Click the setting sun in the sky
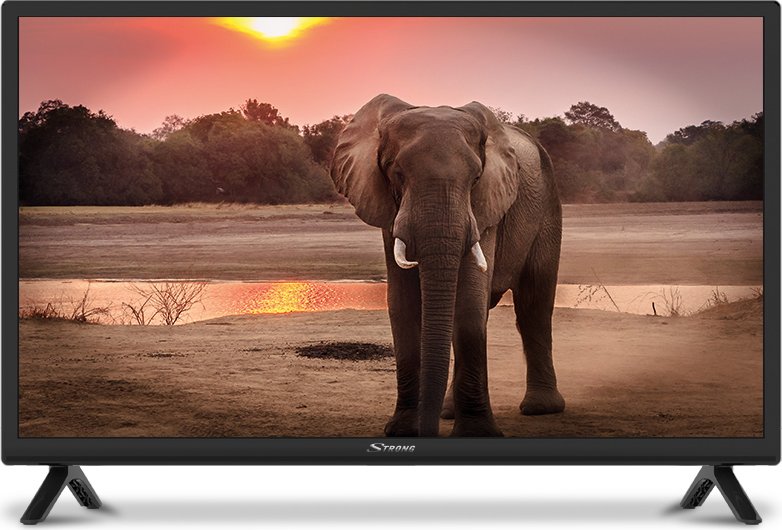The height and width of the screenshot is (530, 782). pos(273,28)
